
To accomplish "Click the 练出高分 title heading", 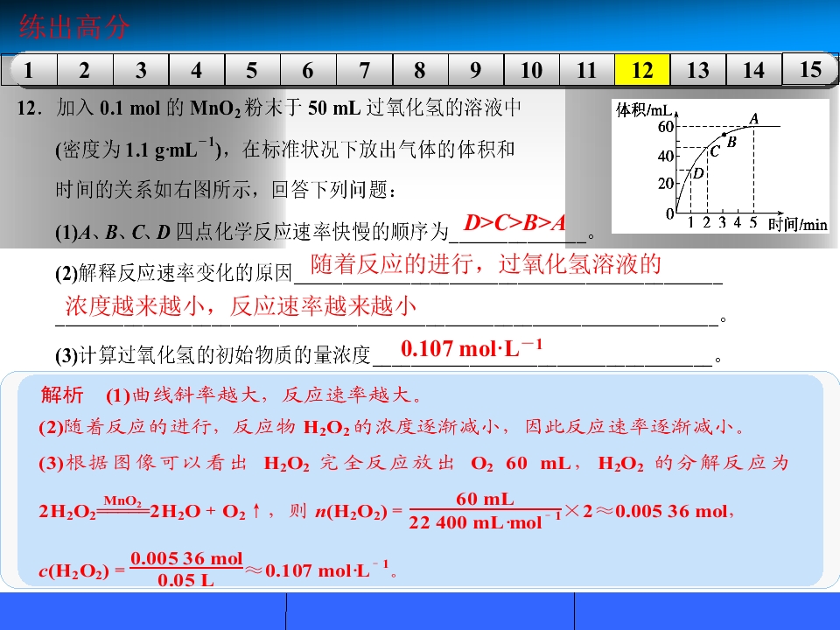I will pyautogui.click(x=74, y=26).
